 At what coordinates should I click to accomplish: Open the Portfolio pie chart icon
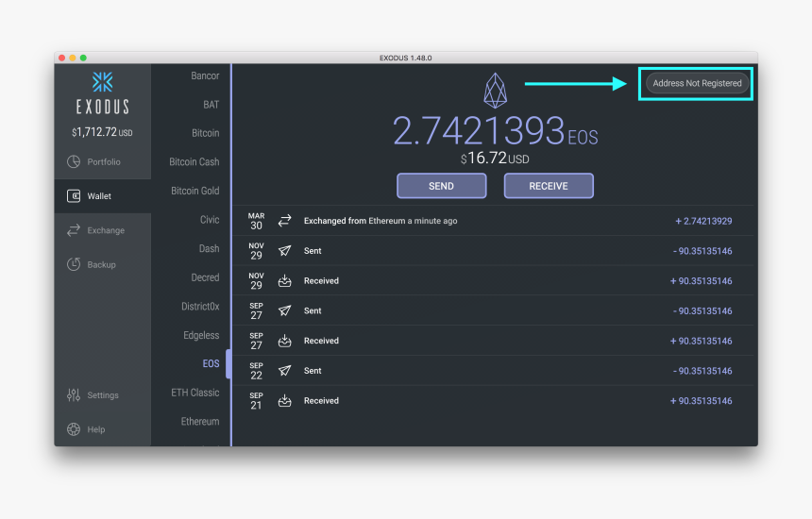74,161
